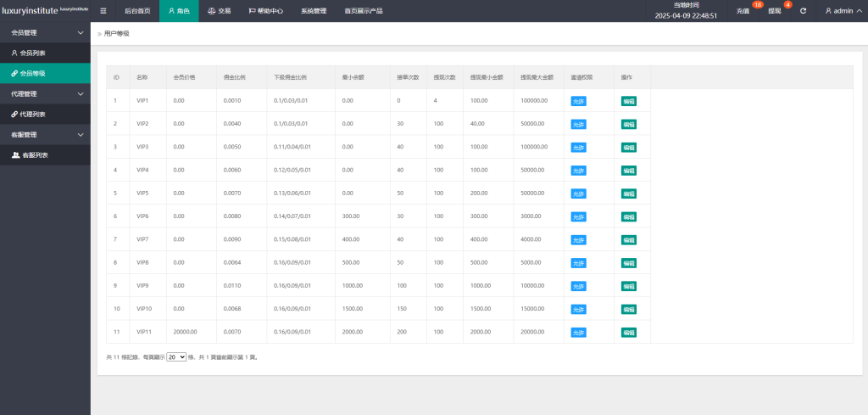The width and height of the screenshot is (868, 415).
Task: Collapse the 代理管理 sidebar group
Action: click(x=45, y=93)
